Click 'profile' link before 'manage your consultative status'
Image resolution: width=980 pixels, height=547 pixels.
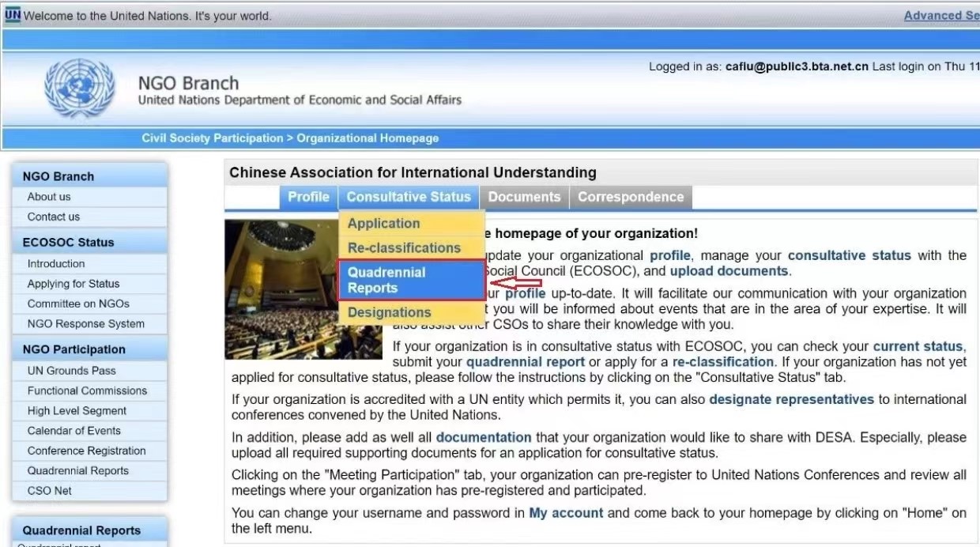click(x=670, y=255)
